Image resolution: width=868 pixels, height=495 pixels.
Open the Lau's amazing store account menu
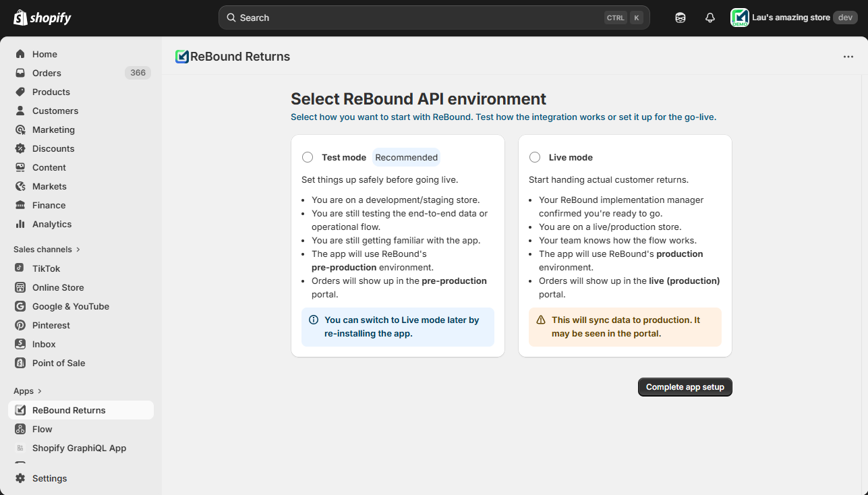pyautogui.click(x=794, y=18)
